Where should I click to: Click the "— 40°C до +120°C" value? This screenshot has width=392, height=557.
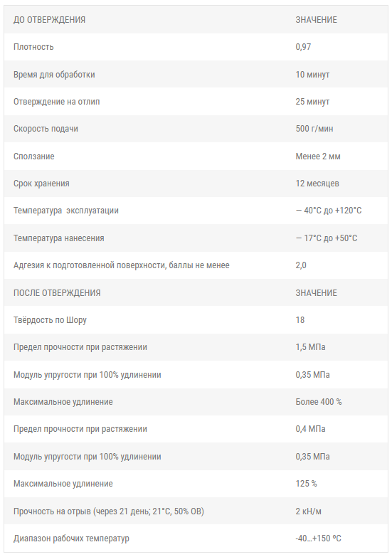pyautogui.click(x=329, y=211)
